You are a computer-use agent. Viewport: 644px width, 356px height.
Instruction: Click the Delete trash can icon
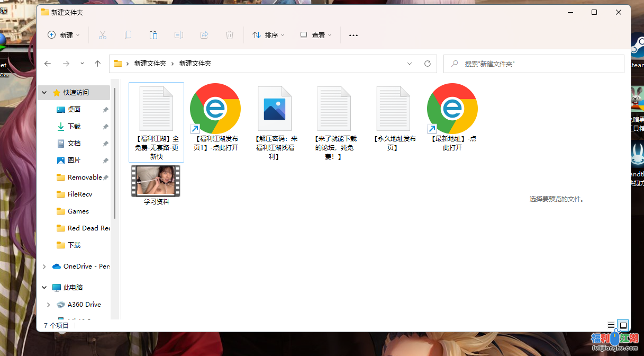pos(230,35)
